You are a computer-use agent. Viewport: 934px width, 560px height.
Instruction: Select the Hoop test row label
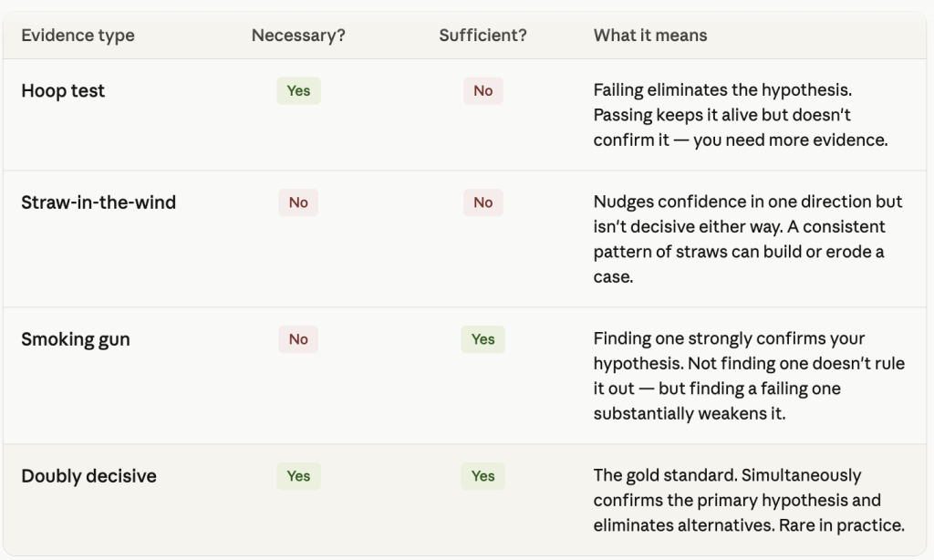[63, 90]
